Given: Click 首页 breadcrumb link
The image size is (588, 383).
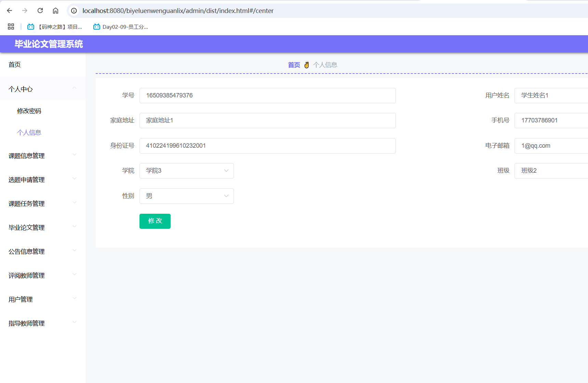Looking at the screenshot, I should (x=294, y=65).
